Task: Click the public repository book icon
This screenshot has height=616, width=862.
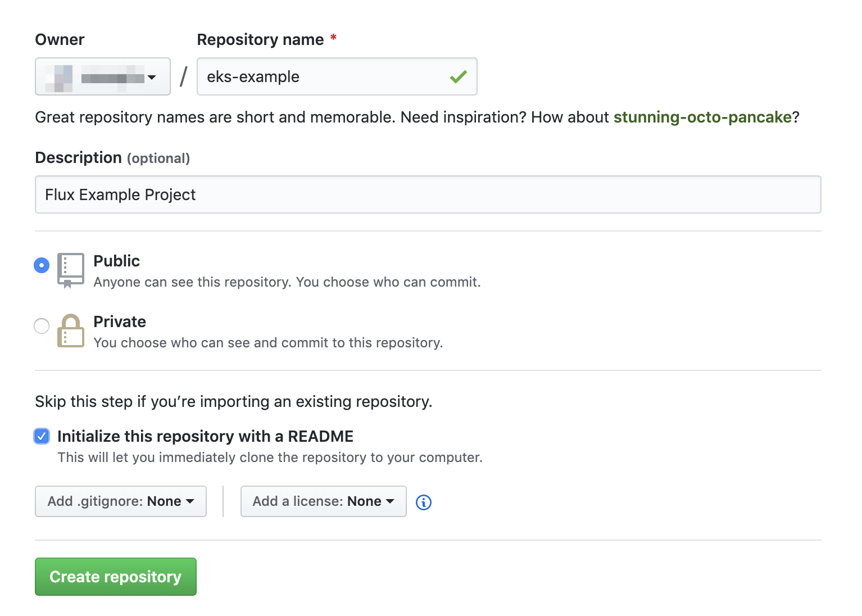Action: 71,270
